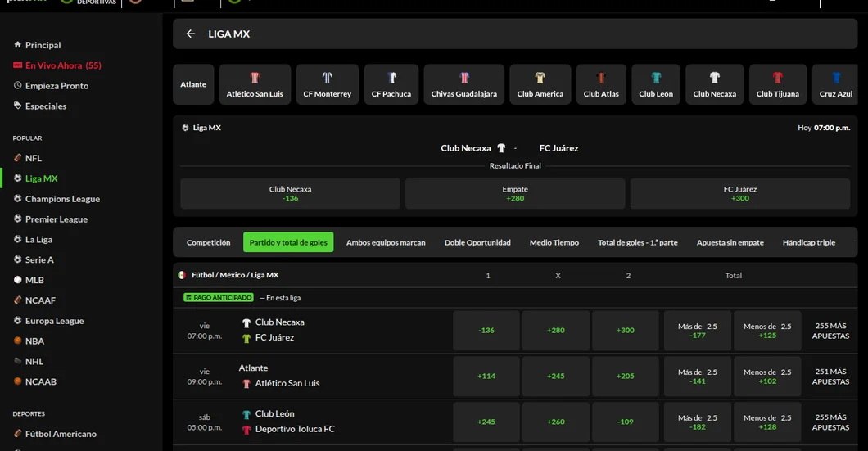868x451 pixels.
Task: Switch to Partido y total de goles tab
Action: coord(288,242)
